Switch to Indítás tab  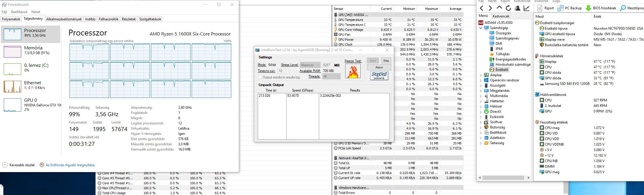(x=90, y=19)
